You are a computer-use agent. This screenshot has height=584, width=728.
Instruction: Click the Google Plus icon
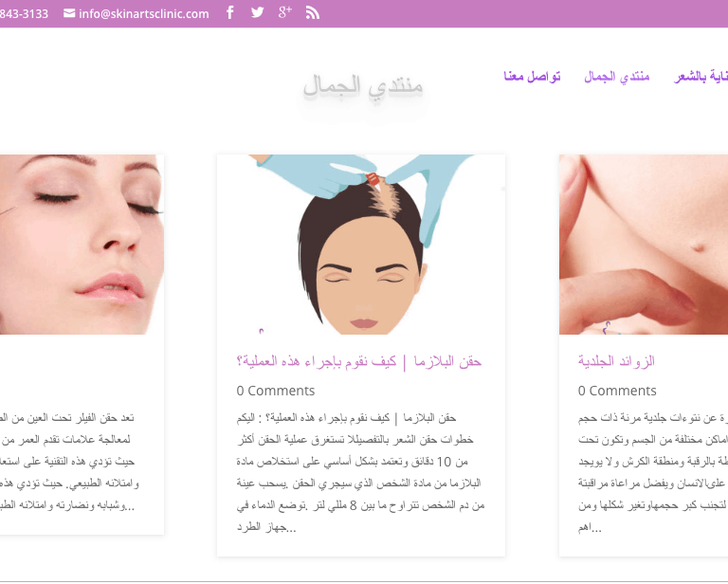coord(285,12)
